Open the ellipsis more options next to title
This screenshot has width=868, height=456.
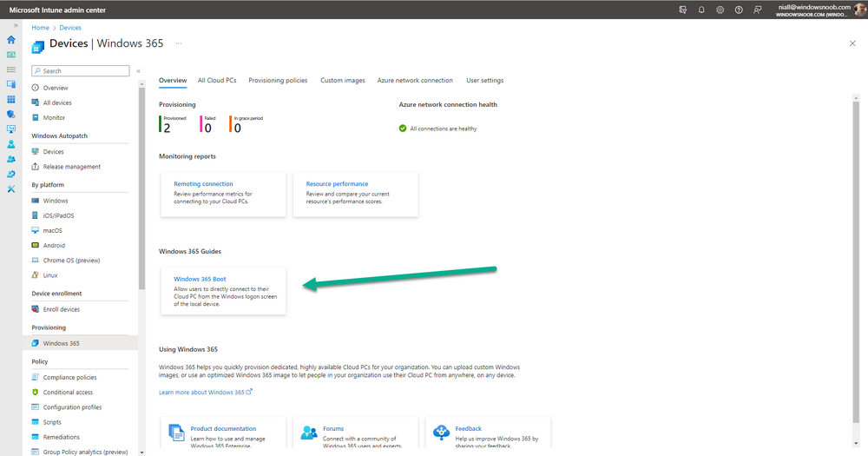pyautogui.click(x=178, y=43)
